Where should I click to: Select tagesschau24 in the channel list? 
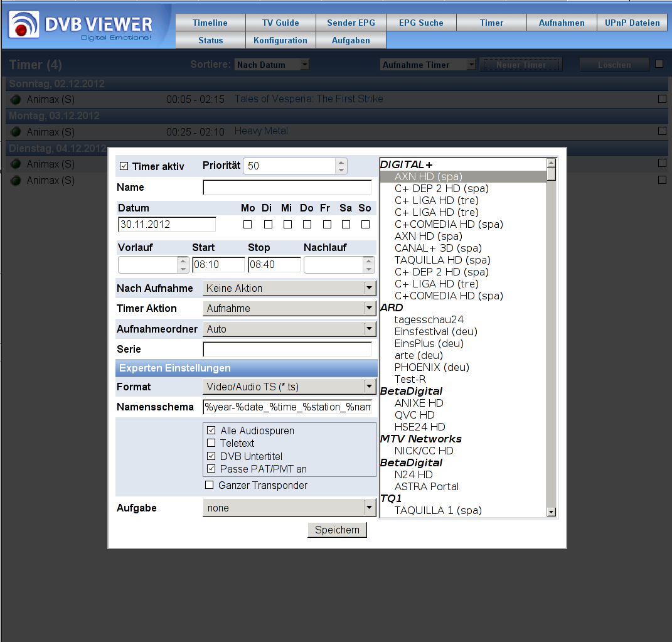tap(429, 319)
